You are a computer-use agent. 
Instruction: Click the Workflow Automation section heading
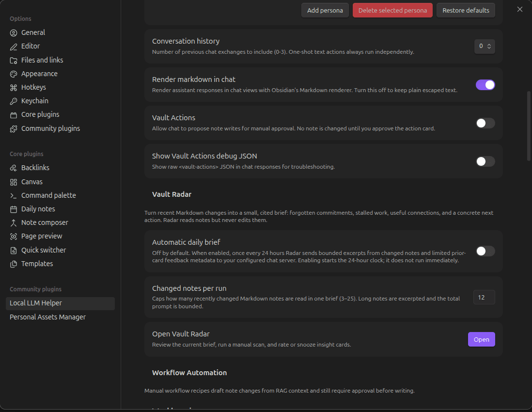tap(189, 373)
